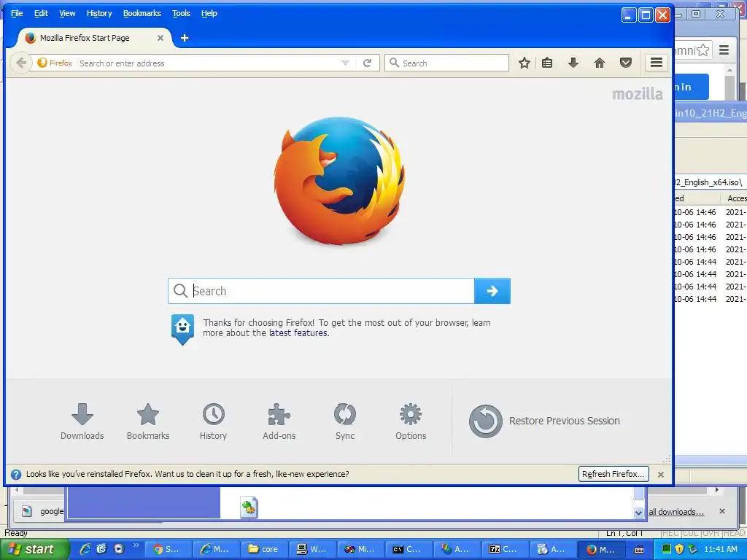Expand the quick launch overflow chevron
This screenshot has height=560, width=747.
pos(136,545)
